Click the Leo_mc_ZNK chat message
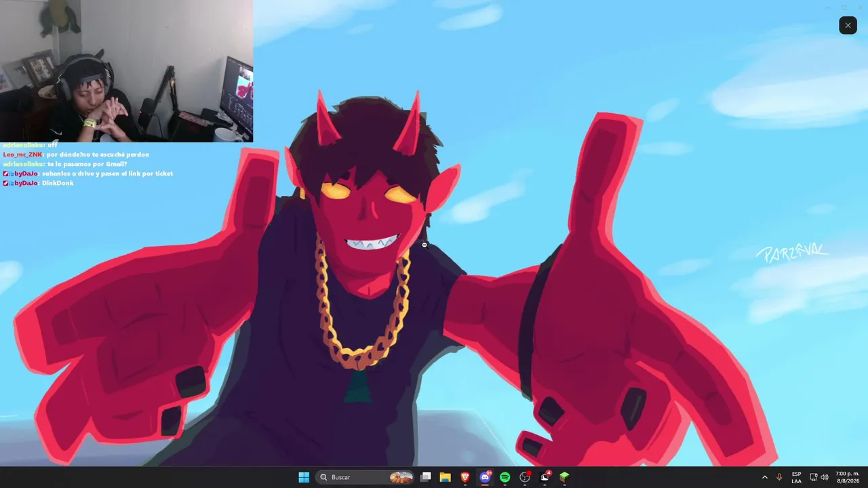The width and height of the screenshot is (868, 488). click(x=76, y=155)
